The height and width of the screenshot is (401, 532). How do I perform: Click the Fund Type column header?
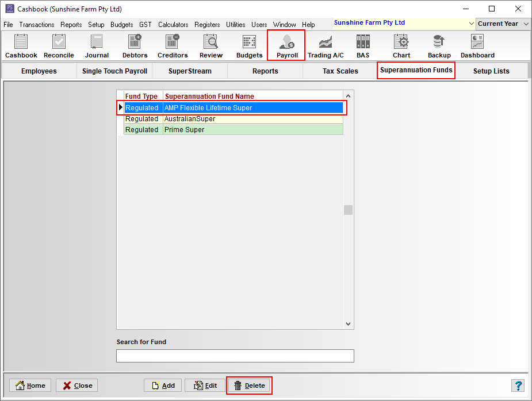pyautogui.click(x=141, y=97)
